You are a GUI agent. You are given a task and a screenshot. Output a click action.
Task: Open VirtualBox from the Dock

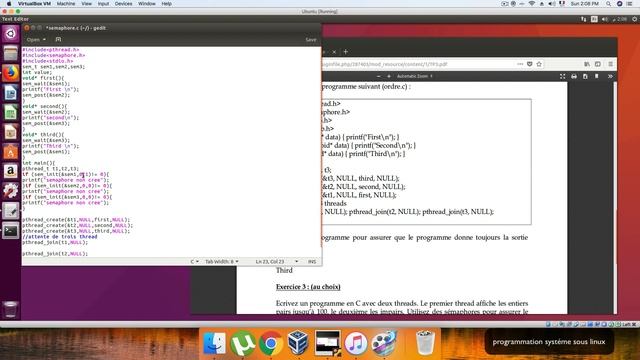pos(298,343)
